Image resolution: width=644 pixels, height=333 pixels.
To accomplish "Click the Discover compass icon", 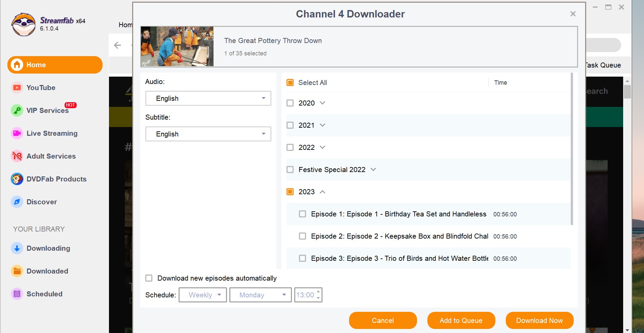I will click(17, 202).
